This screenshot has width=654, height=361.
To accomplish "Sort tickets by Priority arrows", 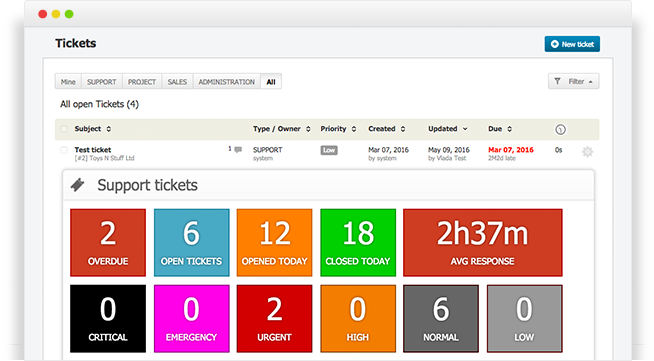I will pyautogui.click(x=354, y=129).
